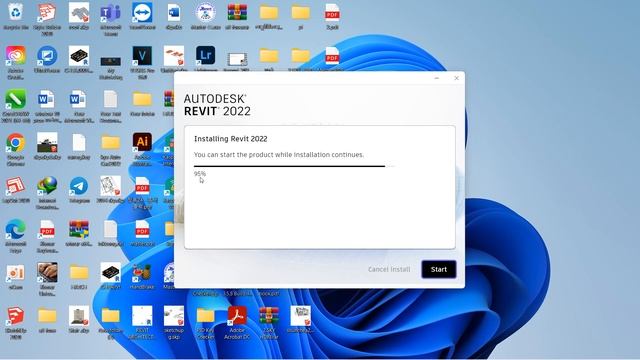Select the SSD Key Checker folder
640x360 pixels.
(205, 322)
